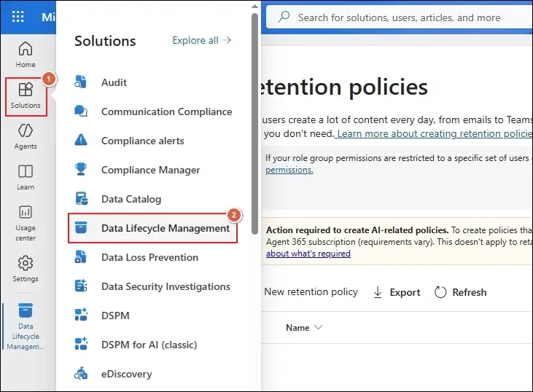The height and width of the screenshot is (392, 533).
Task: Click the Solutions flyout scrollbar thumb
Action: point(254,124)
